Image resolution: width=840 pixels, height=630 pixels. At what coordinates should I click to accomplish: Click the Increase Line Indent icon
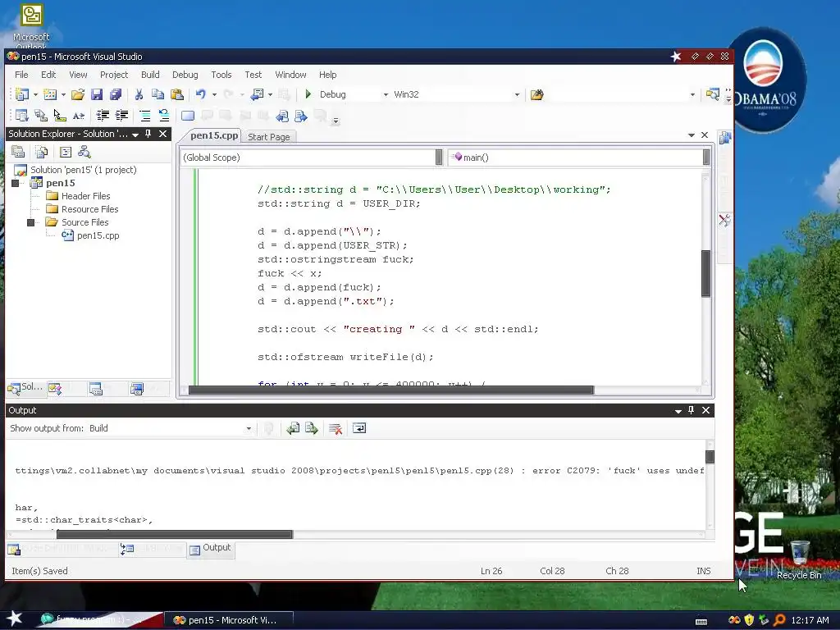pyautogui.click(x=122, y=115)
